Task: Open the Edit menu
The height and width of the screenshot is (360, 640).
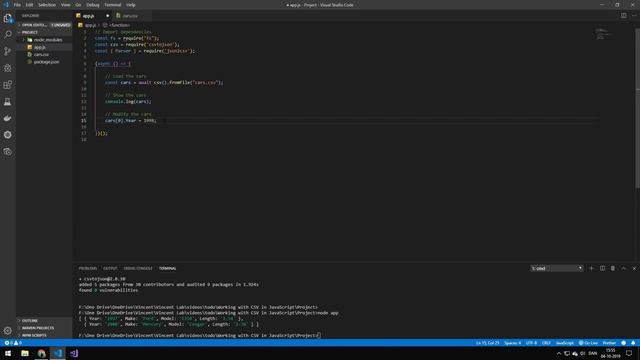Action: point(29,5)
